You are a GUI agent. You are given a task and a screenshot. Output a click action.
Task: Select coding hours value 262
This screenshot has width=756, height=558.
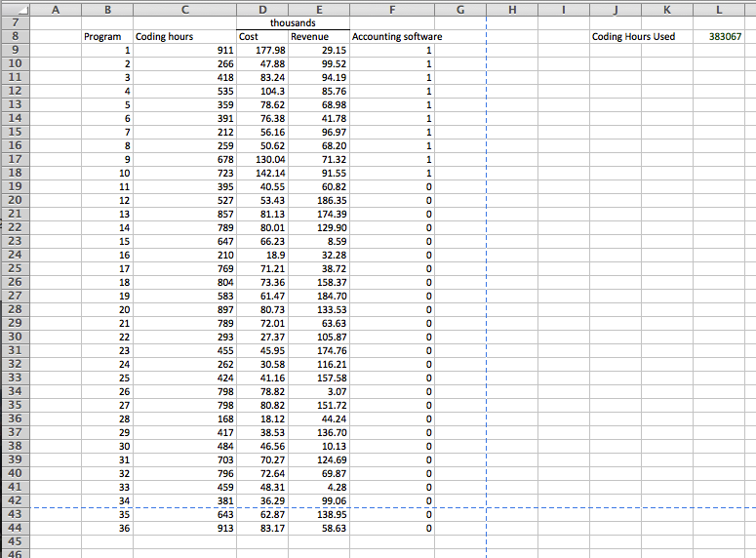[x=184, y=365]
